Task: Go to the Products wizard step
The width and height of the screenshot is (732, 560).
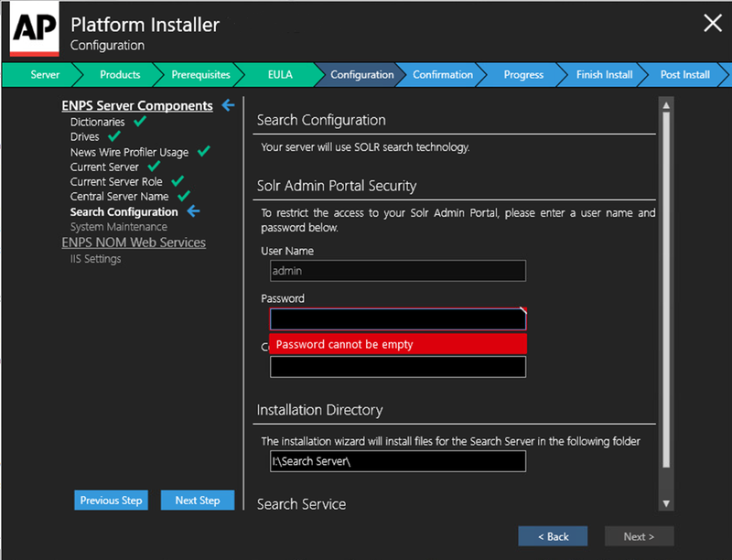Action: (x=120, y=75)
